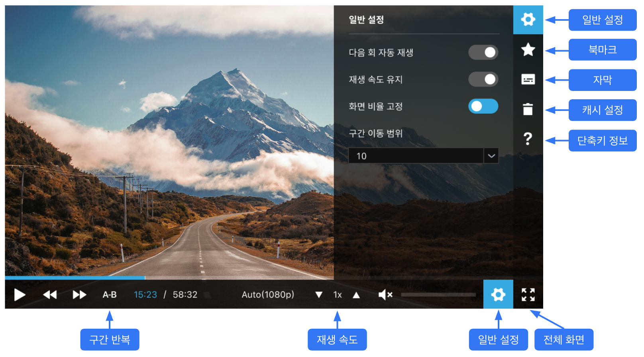Rewind using the double left arrow
The width and height of the screenshot is (644, 357).
(x=50, y=295)
